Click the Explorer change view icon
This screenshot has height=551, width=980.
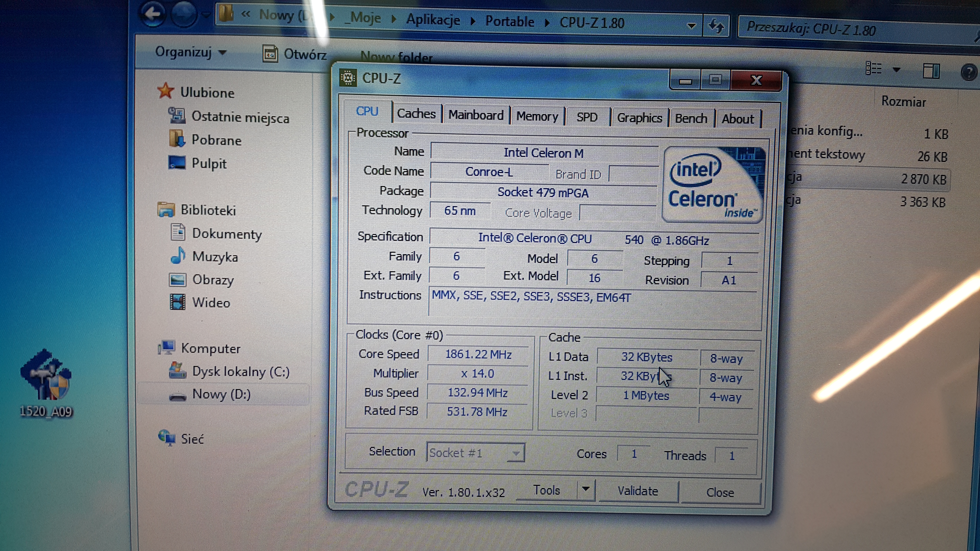pos(874,68)
